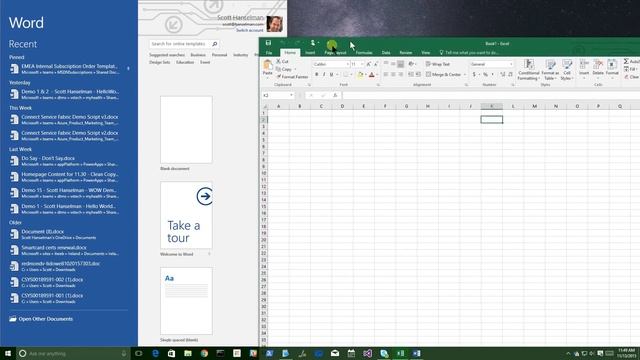Viewport: 640px width, 360px height.
Task: Open the Merge & Center dropdown arrow
Action: coord(464,74)
